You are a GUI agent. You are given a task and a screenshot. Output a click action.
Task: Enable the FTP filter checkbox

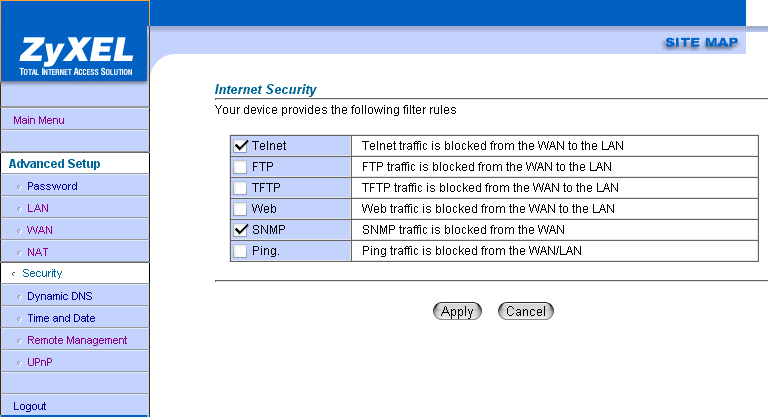[x=240, y=166]
